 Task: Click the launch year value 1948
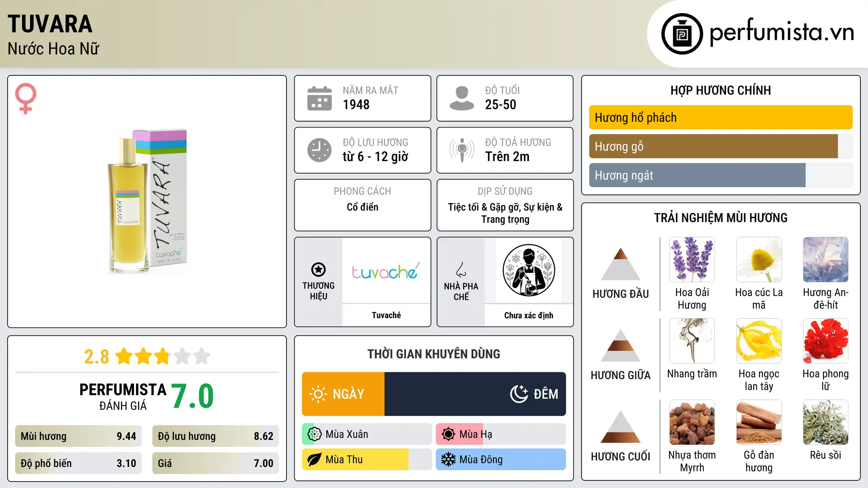pos(356,105)
